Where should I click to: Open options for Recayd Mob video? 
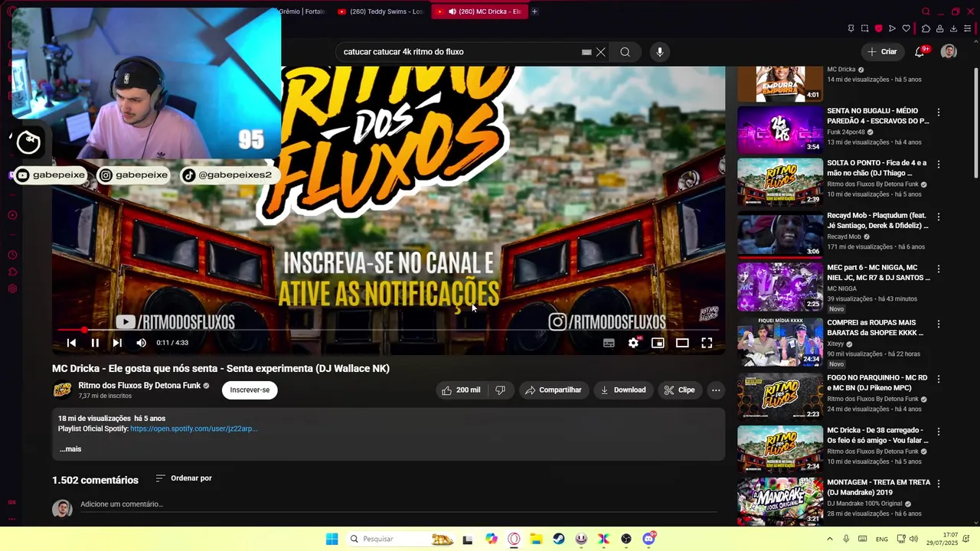coord(939,217)
